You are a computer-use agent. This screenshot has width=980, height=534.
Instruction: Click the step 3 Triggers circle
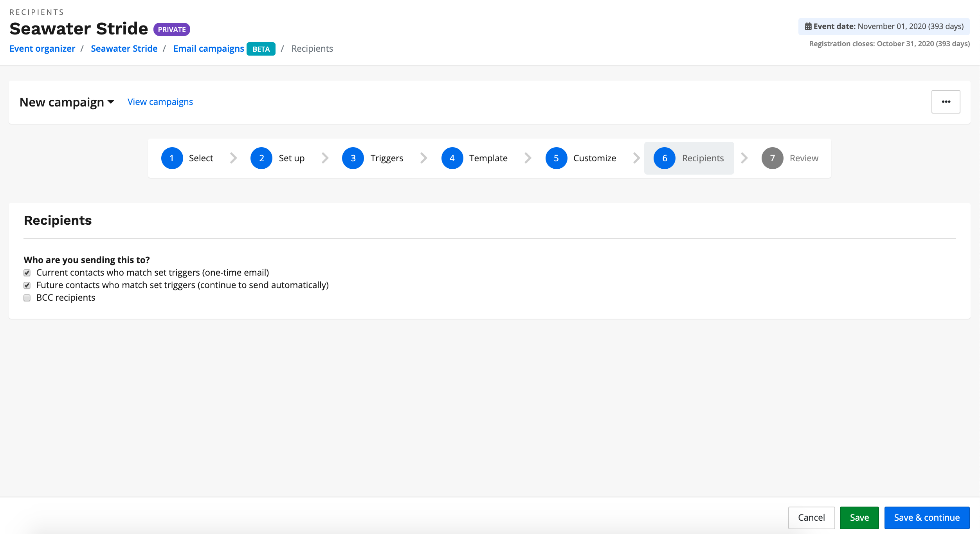tap(353, 158)
